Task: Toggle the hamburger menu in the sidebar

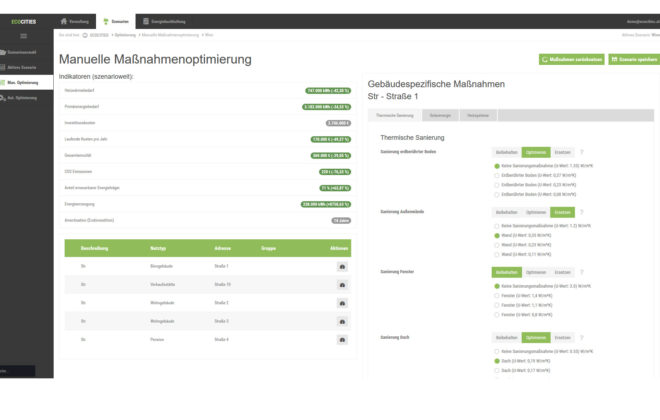Action: [24, 36]
